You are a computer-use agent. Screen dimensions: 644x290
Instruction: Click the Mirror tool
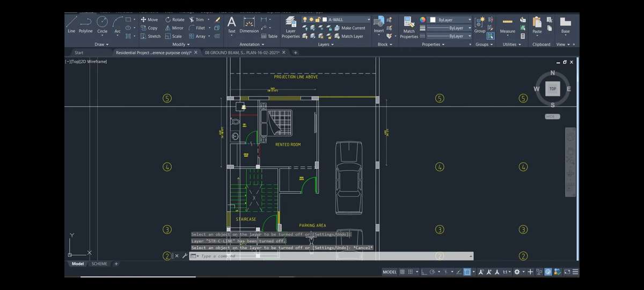(174, 28)
